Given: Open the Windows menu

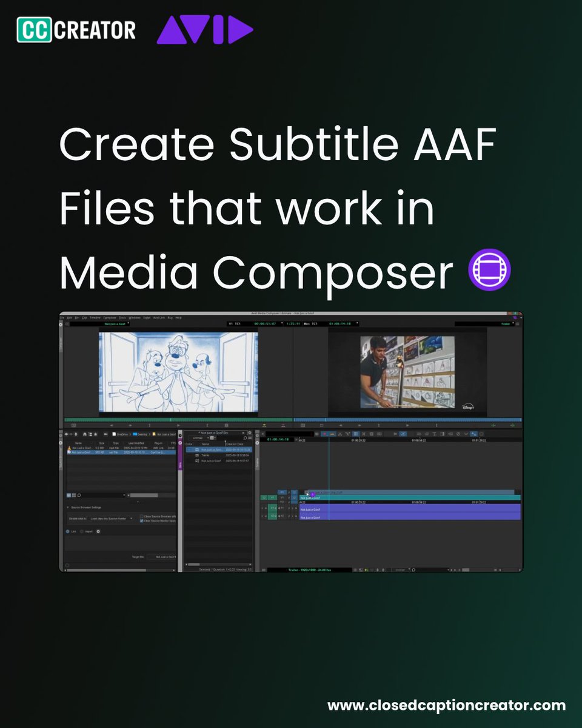Looking at the screenshot, I should 134,318.
